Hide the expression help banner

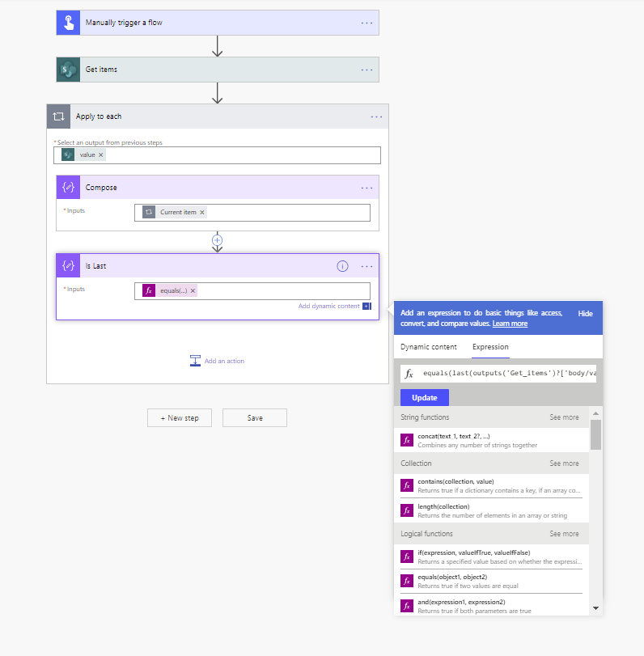pos(585,313)
